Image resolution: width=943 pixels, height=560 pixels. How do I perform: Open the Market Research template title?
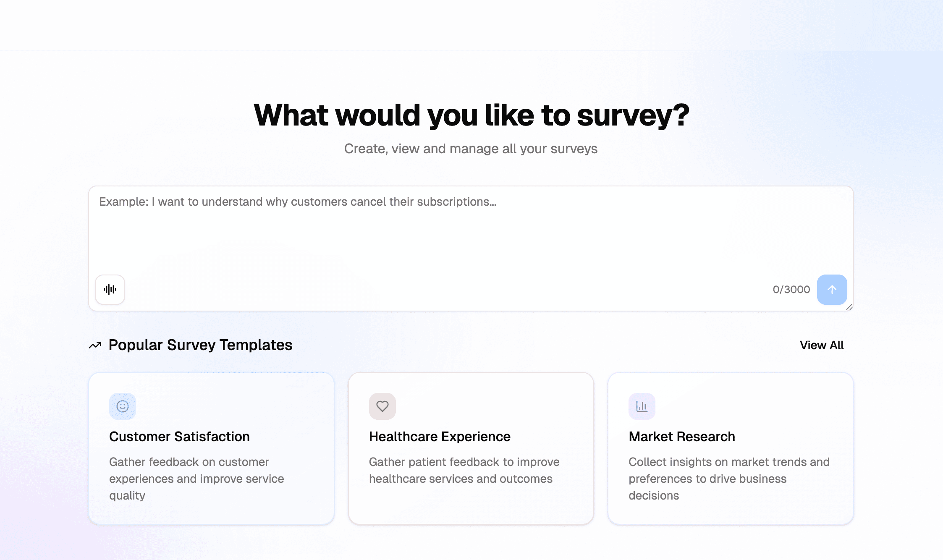pyautogui.click(x=681, y=437)
